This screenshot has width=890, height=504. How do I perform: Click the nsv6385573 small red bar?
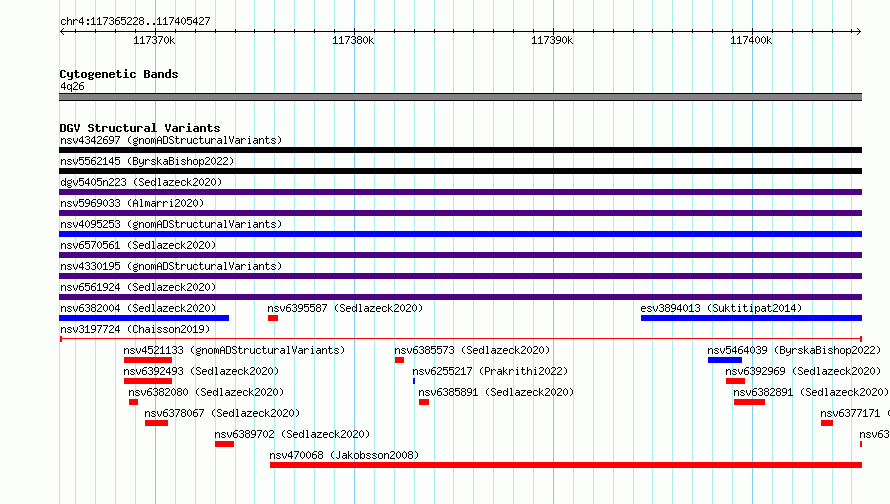(x=400, y=360)
